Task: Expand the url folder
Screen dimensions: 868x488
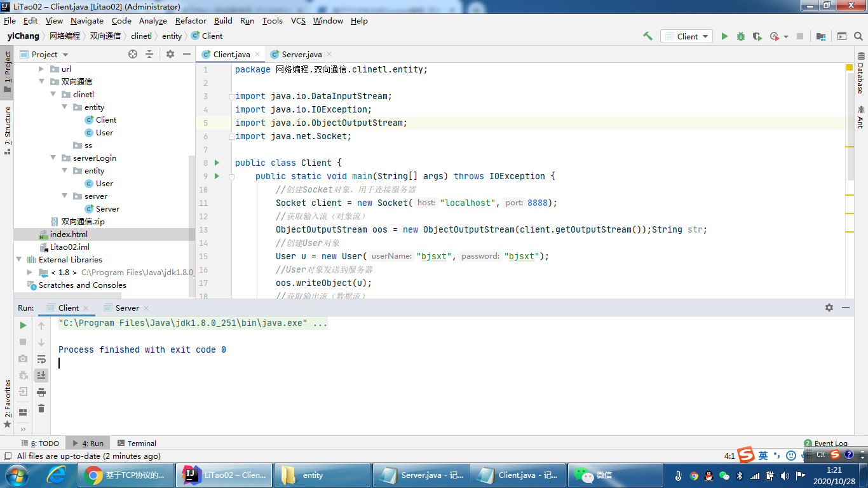Action: click(x=41, y=69)
